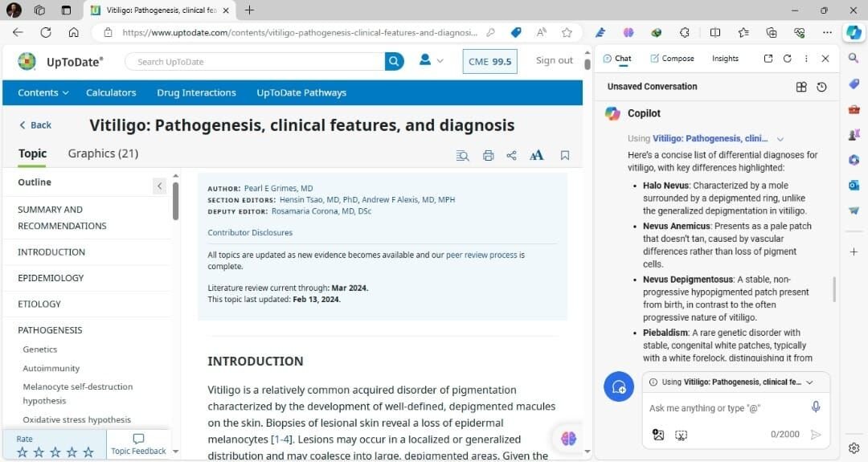Jump to Autoimmunity in outline
The height and width of the screenshot is (462, 868).
pos(51,368)
